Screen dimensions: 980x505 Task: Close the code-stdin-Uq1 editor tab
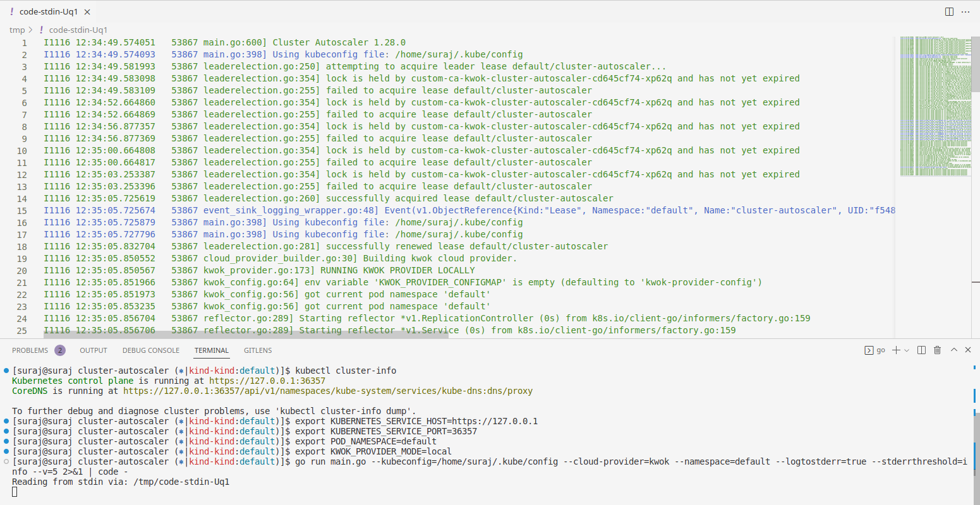coord(87,12)
